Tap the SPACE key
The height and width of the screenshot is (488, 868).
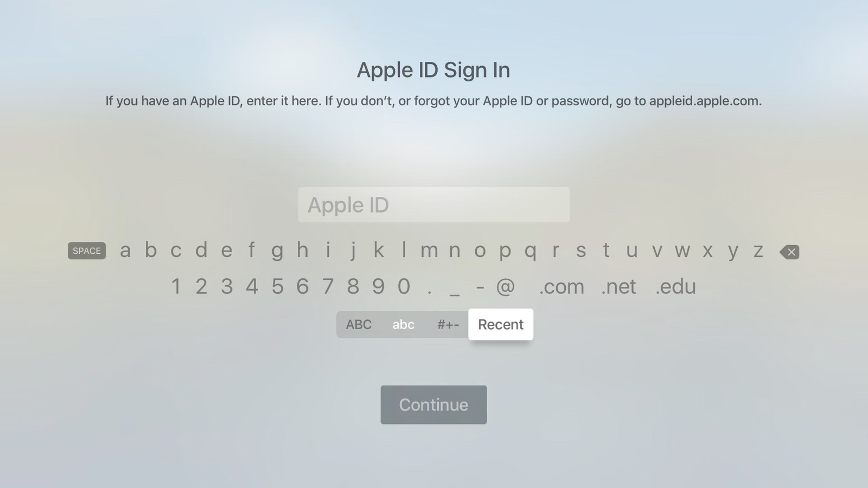pyautogui.click(x=87, y=251)
